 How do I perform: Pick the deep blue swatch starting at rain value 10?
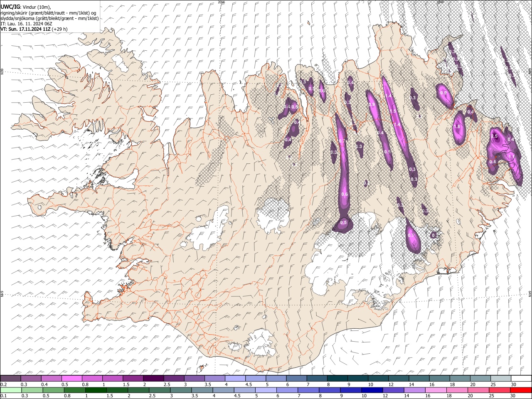coord(372,390)
